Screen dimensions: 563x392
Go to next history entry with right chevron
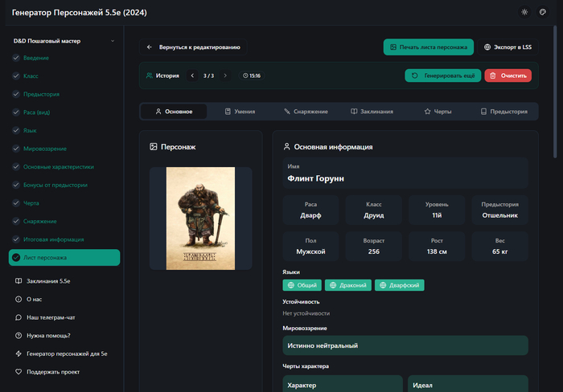point(225,76)
